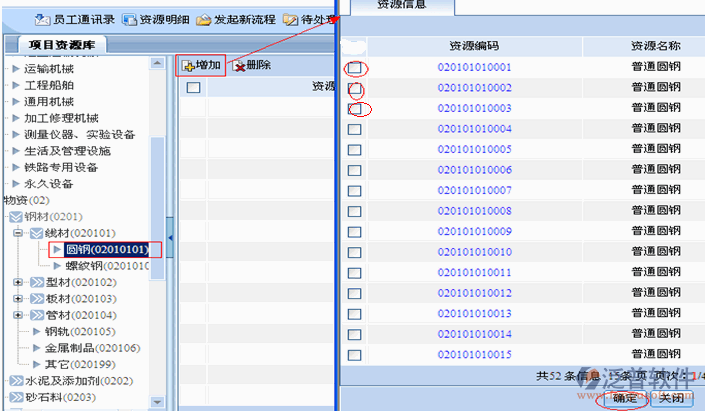Click arrow icon beside 圆钢(02010101)

tap(57, 249)
